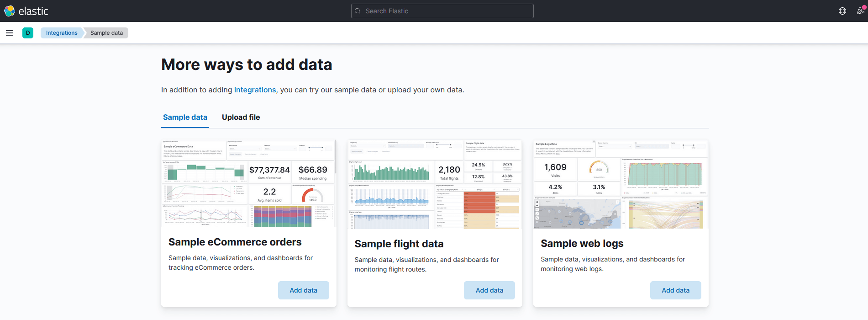Go to the Integrations breadcrumb
This screenshot has width=868, height=320.
click(x=62, y=33)
